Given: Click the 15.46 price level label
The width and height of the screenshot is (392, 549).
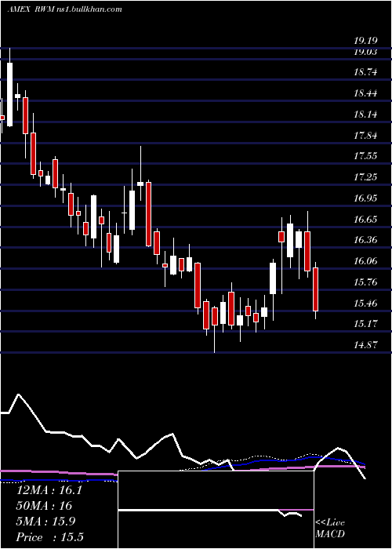Looking at the screenshot, I should click(x=365, y=304).
